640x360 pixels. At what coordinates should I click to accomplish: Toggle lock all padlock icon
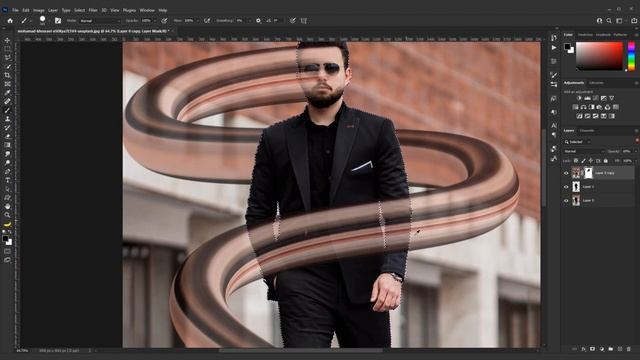click(606, 161)
